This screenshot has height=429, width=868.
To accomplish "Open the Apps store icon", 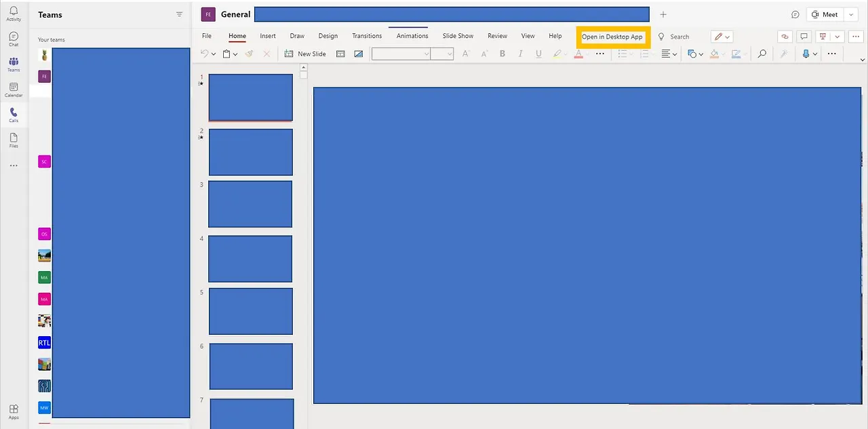I will [x=14, y=411].
